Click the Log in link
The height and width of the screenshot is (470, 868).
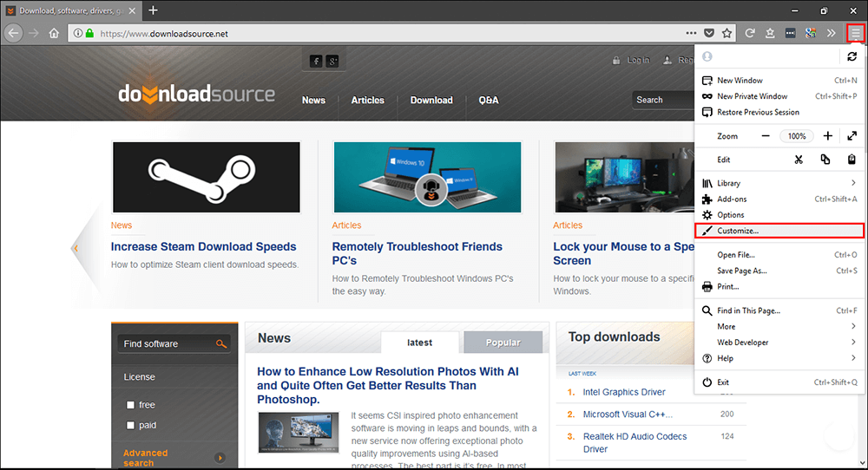tap(638, 60)
